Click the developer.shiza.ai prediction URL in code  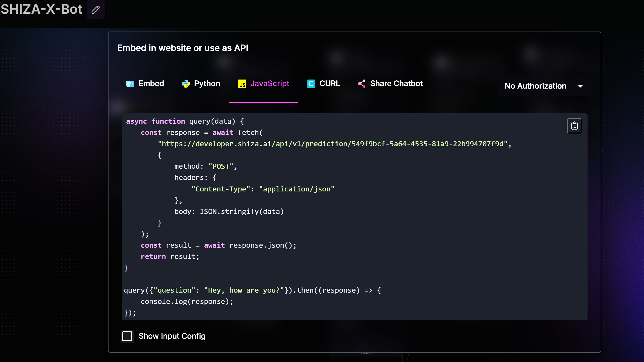click(333, 144)
